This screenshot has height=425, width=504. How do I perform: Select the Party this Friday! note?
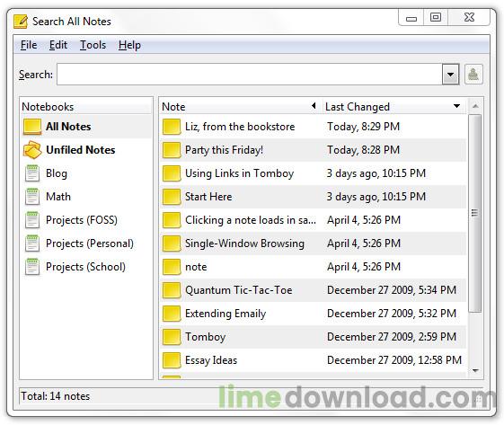(313, 150)
